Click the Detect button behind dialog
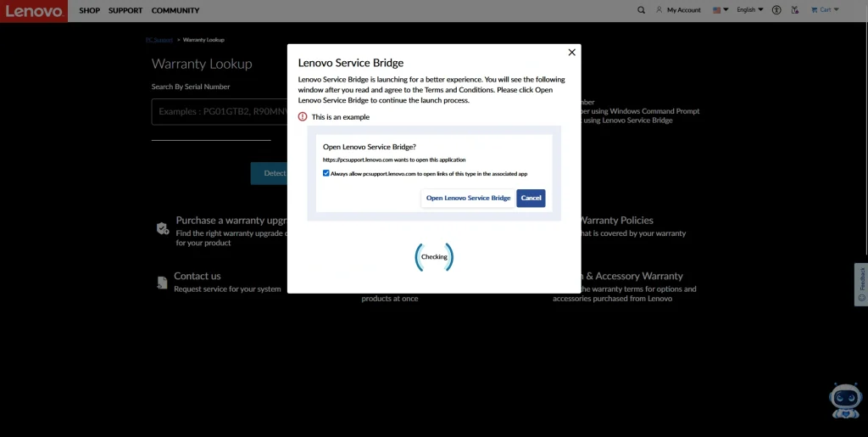The width and height of the screenshot is (868, 437). click(x=269, y=173)
